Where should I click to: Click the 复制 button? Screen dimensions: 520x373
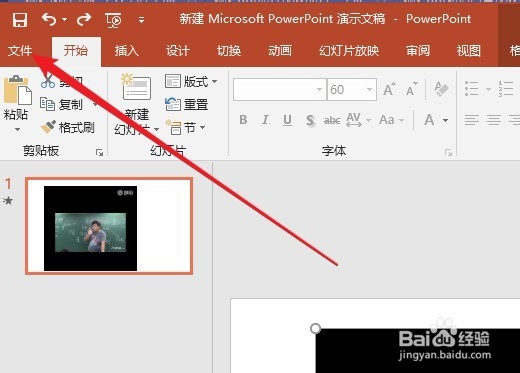tap(61, 104)
